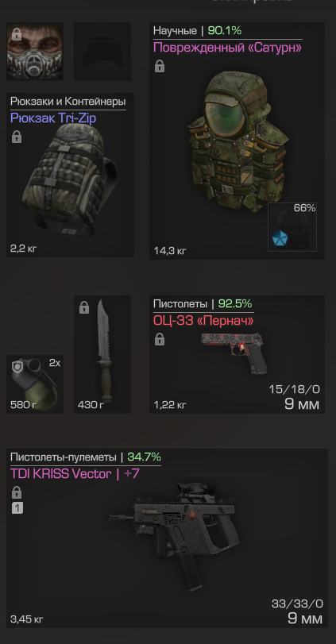Click the lock icon above the knife
The image size is (336, 644).
pos(83,307)
